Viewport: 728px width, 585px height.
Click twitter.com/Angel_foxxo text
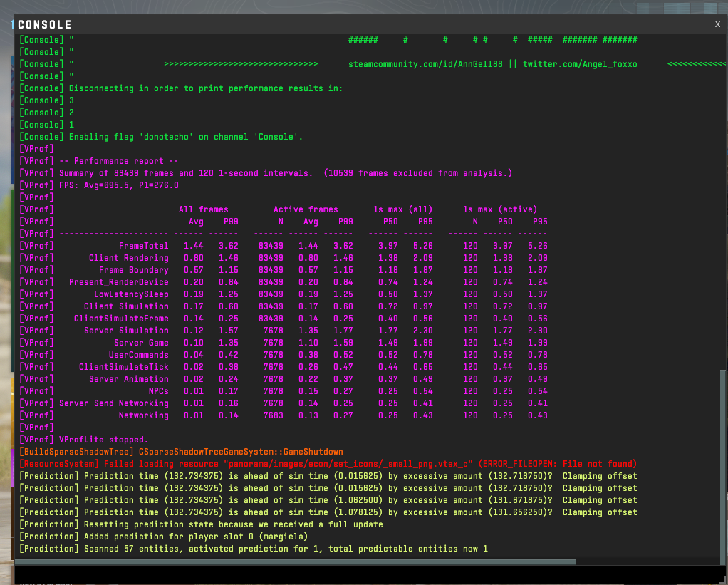580,64
